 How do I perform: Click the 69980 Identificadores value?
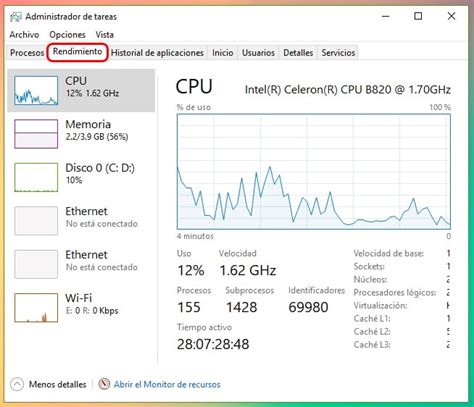coord(308,307)
